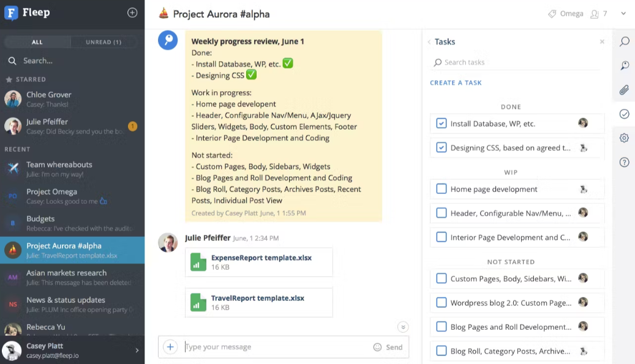Check the Custom Pages, Body, Sidebars task
Viewport: 635px width, 364px height.
click(x=441, y=278)
